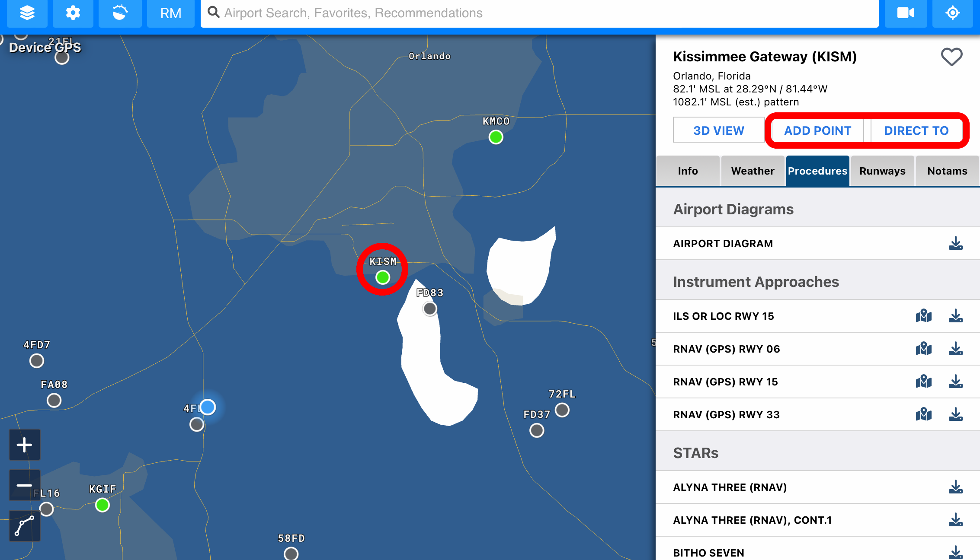Toggle the globe view button
Image resolution: width=980 pixels, height=560 pixels.
pyautogui.click(x=120, y=13)
